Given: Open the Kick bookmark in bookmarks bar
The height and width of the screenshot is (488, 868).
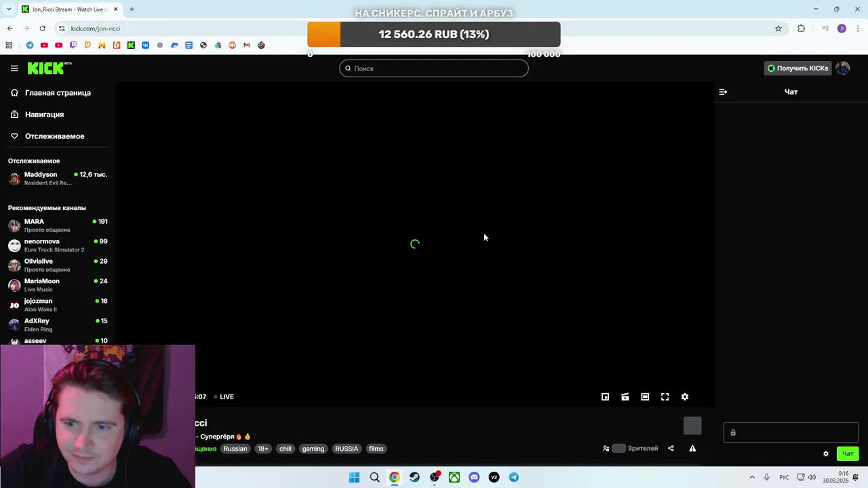Looking at the screenshot, I should 131,45.
